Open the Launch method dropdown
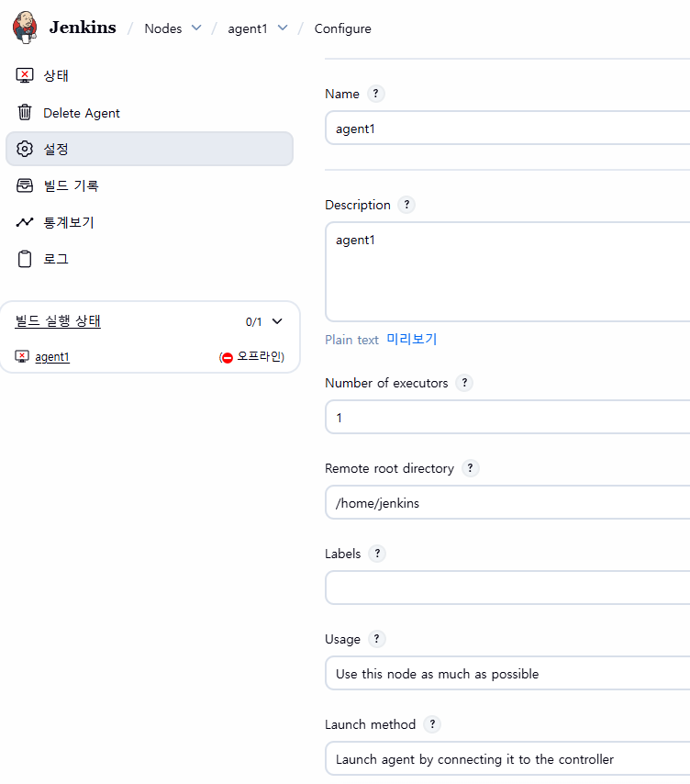 tap(507, 759)
